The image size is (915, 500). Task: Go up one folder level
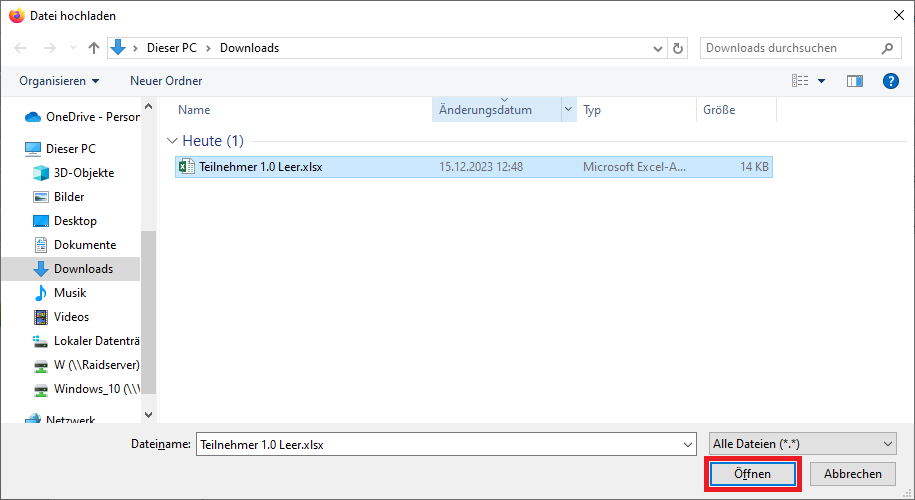coord(93,48)
